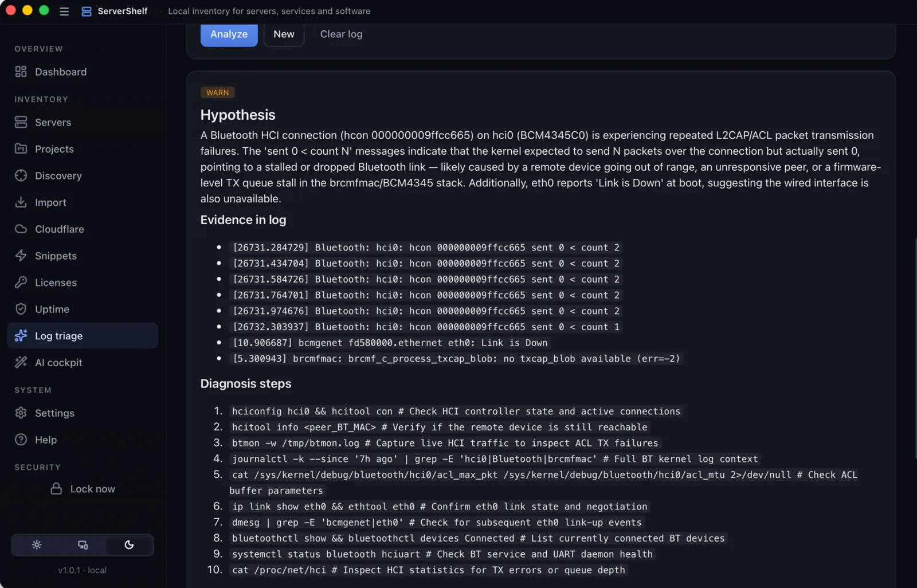The height and width of the screenshot is (588, 917).
Task: Go to the Projects section
Action: (x=83, y=149)
